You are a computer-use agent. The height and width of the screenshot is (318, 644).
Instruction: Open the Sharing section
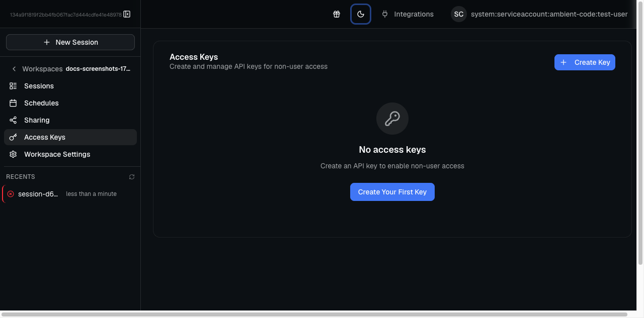click(x=37, y=120)
